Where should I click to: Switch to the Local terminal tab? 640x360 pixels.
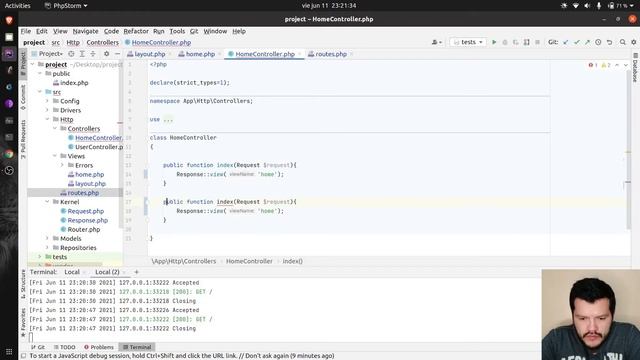point(72,272)
